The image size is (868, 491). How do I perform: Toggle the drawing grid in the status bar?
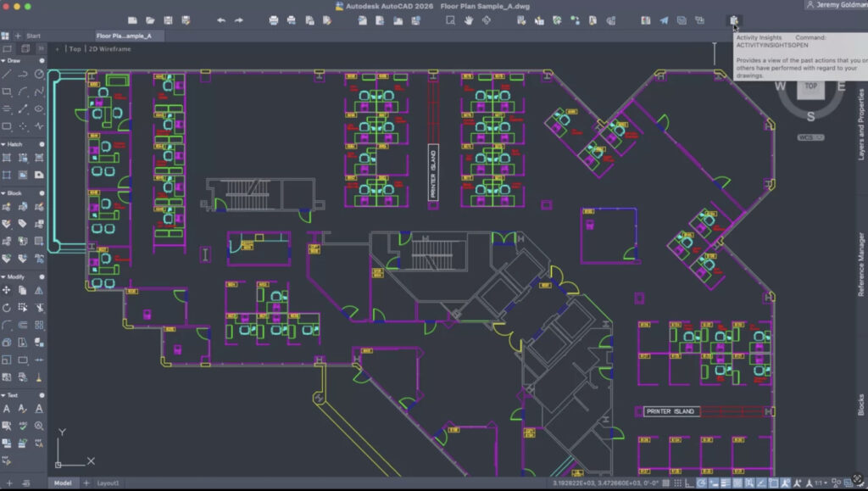(x=666, y=483)
